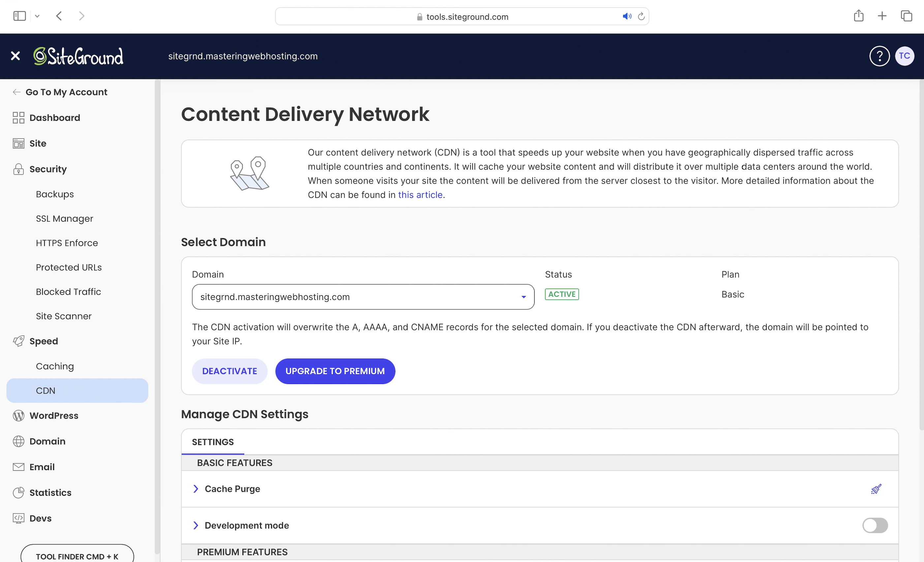Enable the Development mode toggle
The height and width of the screenshot is (562, 924).
point(875,525)
